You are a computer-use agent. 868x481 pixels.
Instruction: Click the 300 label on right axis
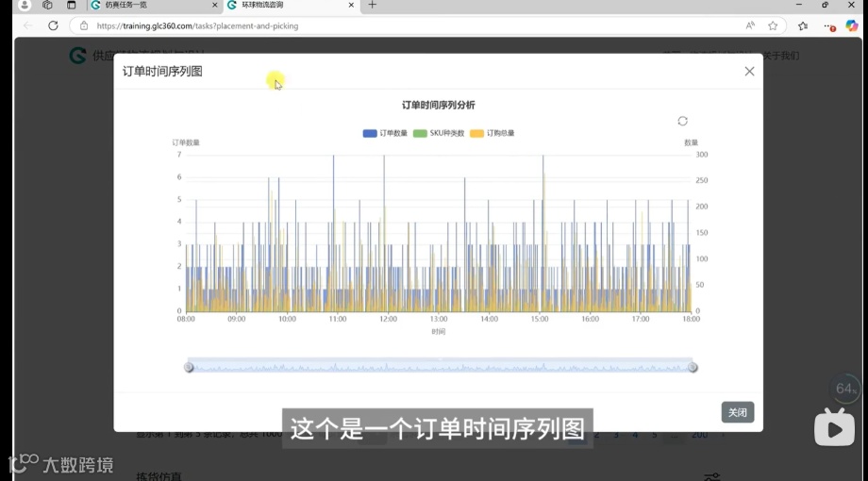701,155
